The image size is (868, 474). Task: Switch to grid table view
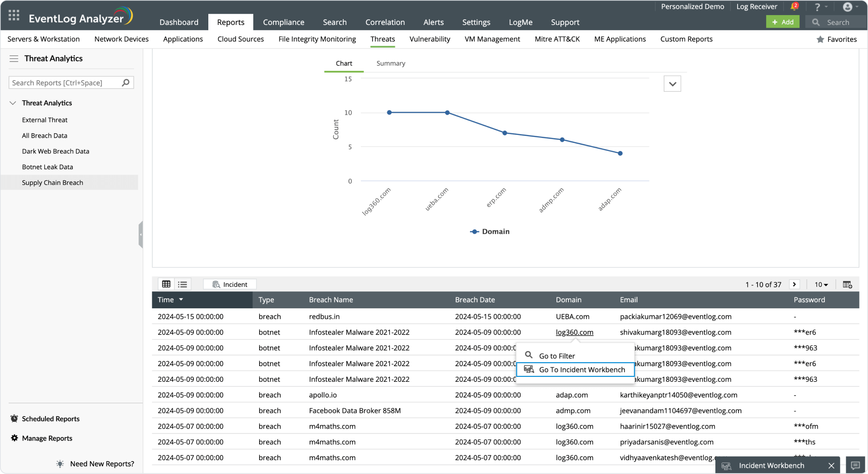click(x=166, y=284)
